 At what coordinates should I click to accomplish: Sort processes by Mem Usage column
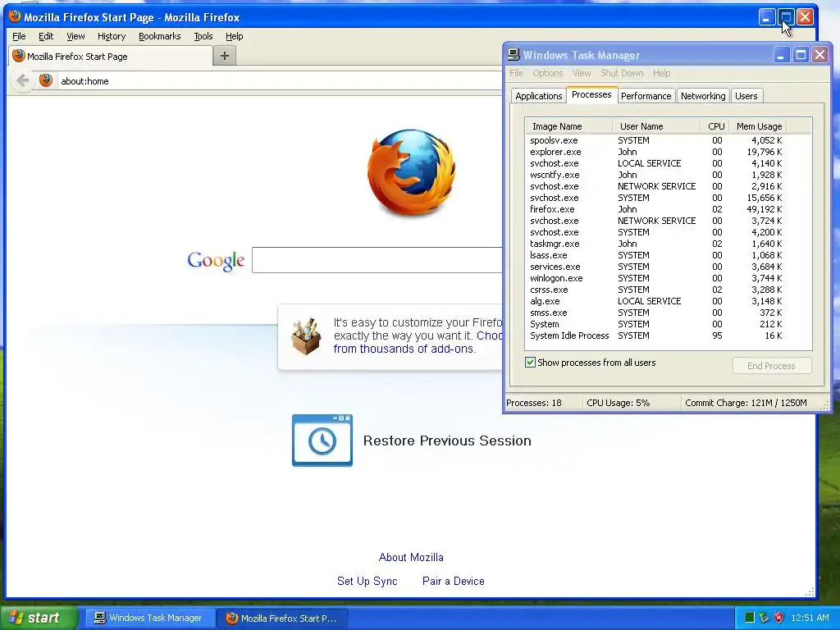[x=758, y=126]
